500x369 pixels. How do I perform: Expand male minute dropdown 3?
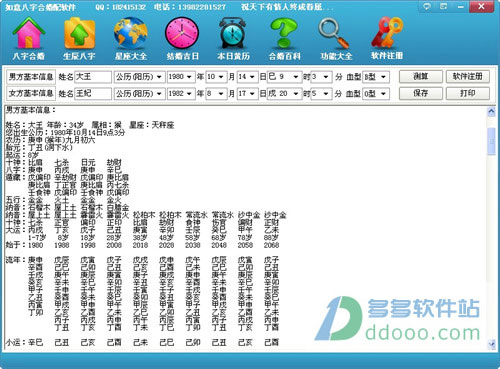(x=326, y=77)
